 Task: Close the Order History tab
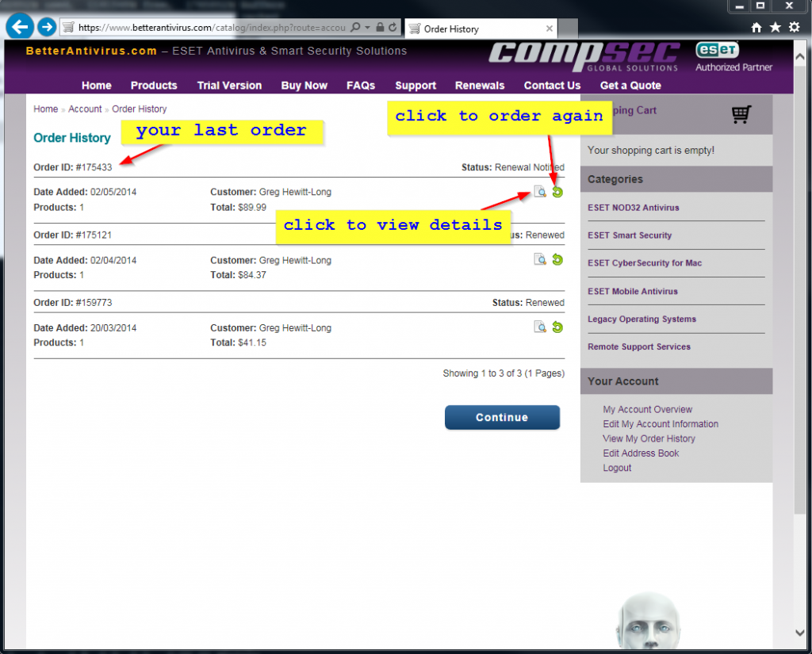pos(550,29)
